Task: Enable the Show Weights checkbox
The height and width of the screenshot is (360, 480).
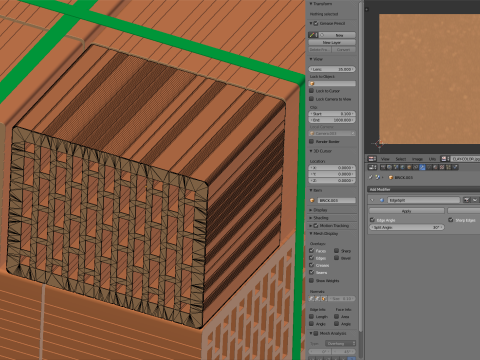Action: click(312, 280)
